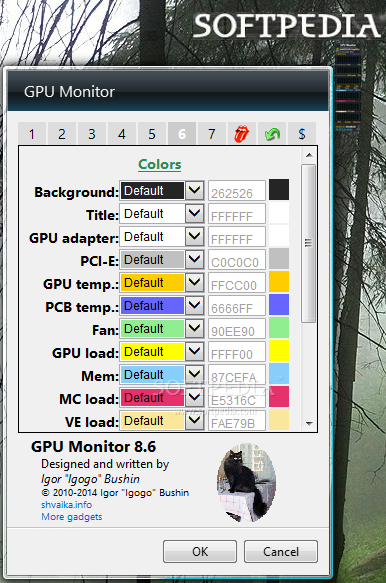The image size is (386, 583).
Task: Pick the GPU temp. orange color swatch
Action: coord(279,282)
